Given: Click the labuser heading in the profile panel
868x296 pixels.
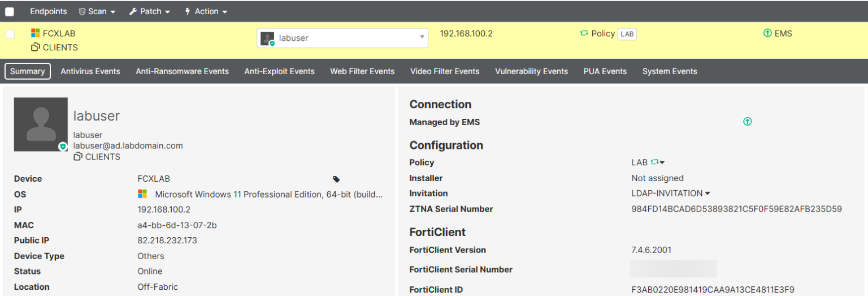Looking at the screenshot, I should pos(97,116).
